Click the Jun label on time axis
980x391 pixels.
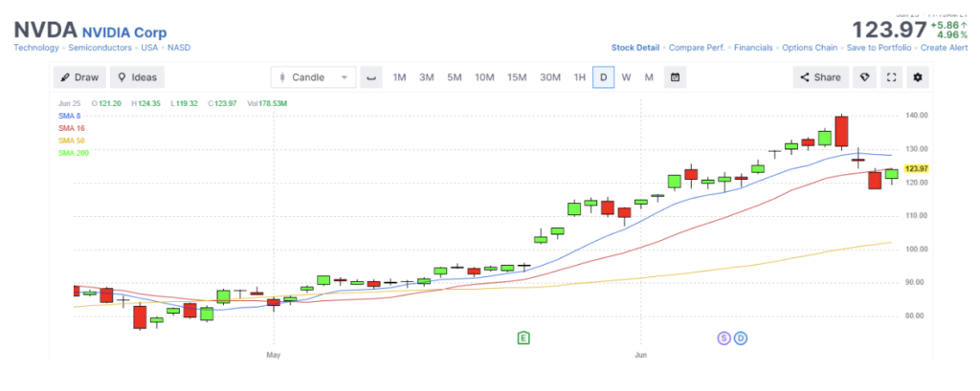point(640,355)
